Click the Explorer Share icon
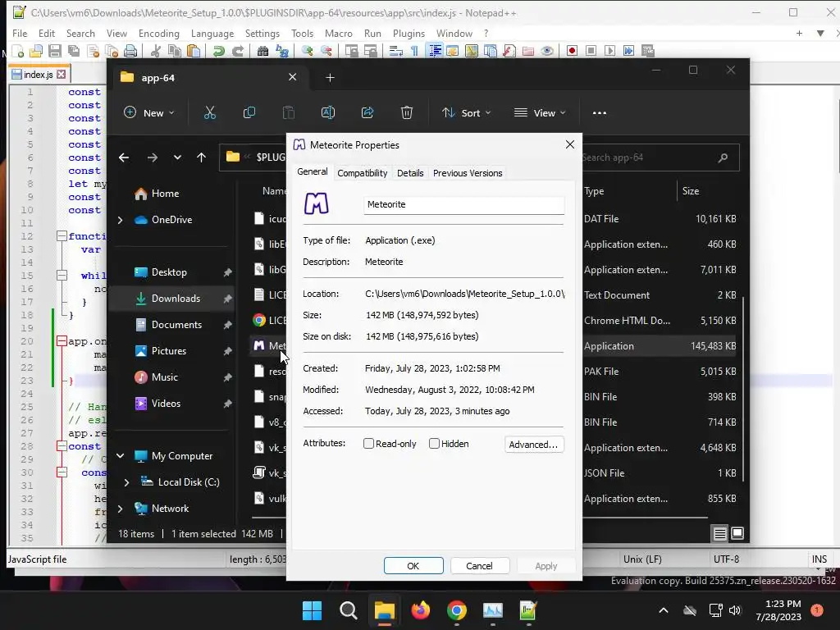840x630 pixels. pyautogui.click(x=367, y=113)
